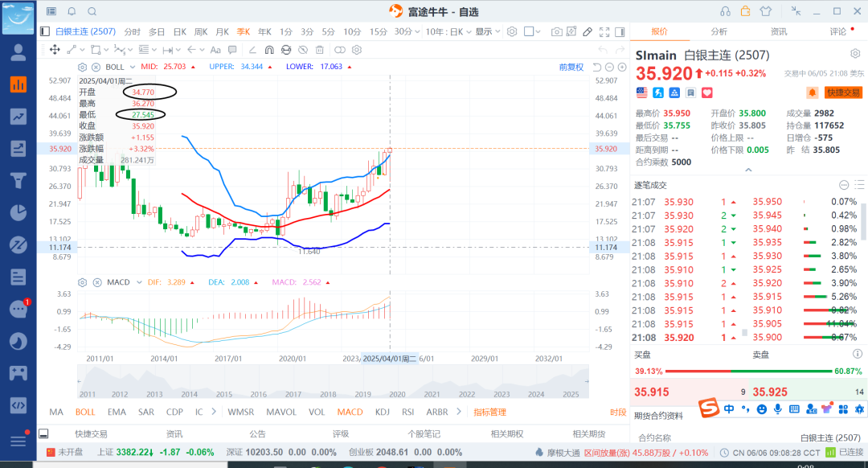The height and width of the screenshot is (468, 868).
Task: Toggle the left panel in the chart toolbar
Action: point(45,31)
